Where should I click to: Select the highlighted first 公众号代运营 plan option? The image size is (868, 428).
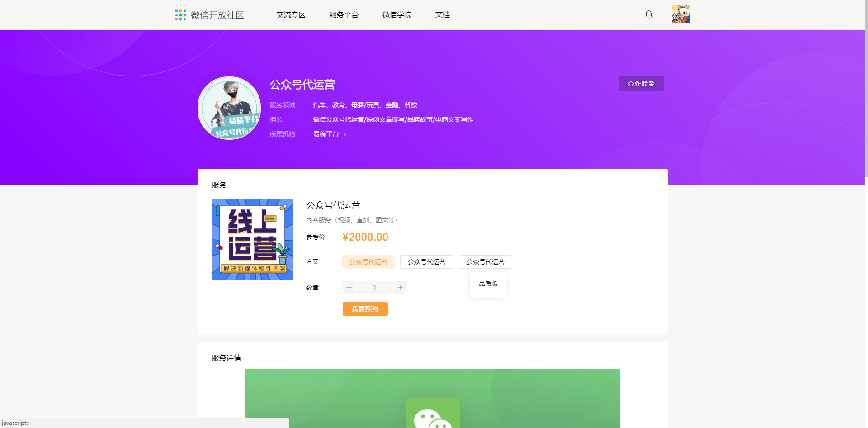coord(368,262)
